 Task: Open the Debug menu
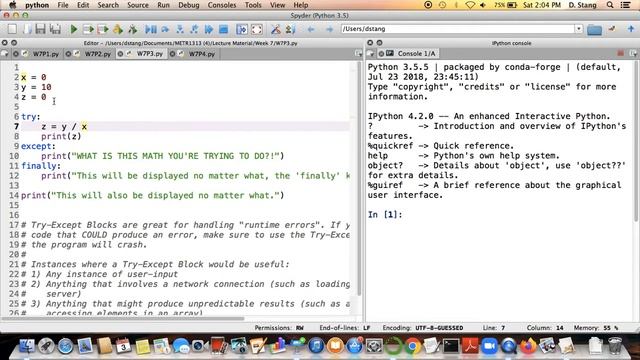pyautogui.click(x=189, y=5)
